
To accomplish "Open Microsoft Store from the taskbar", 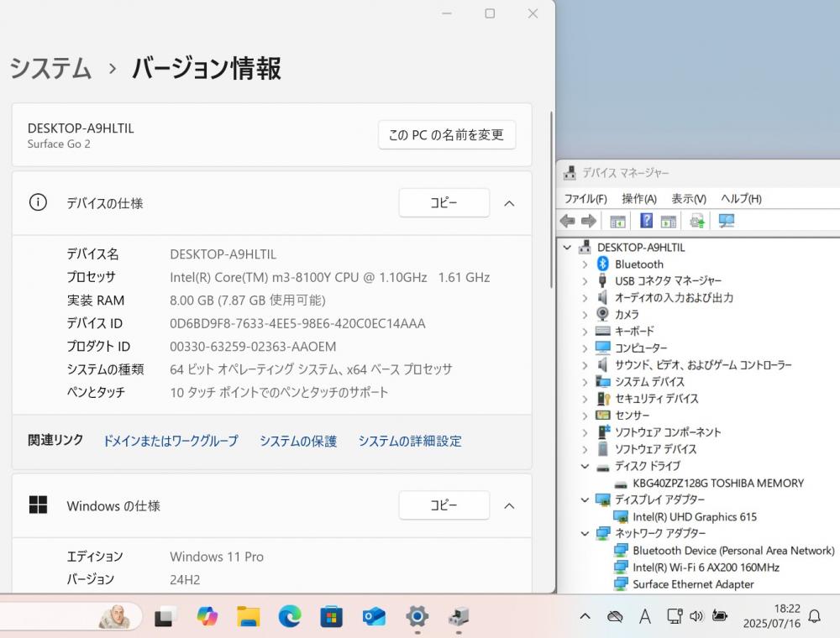I will [x=332, y=617].
